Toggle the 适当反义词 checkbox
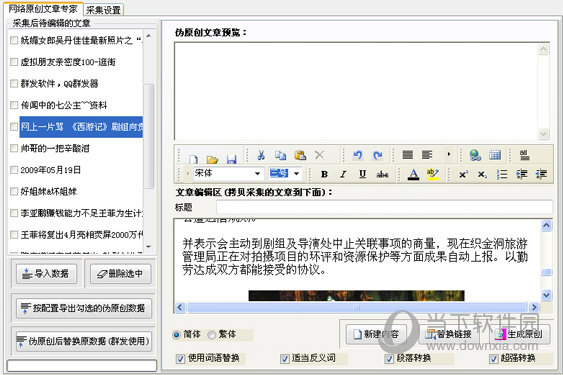 (x=285, y=358)
